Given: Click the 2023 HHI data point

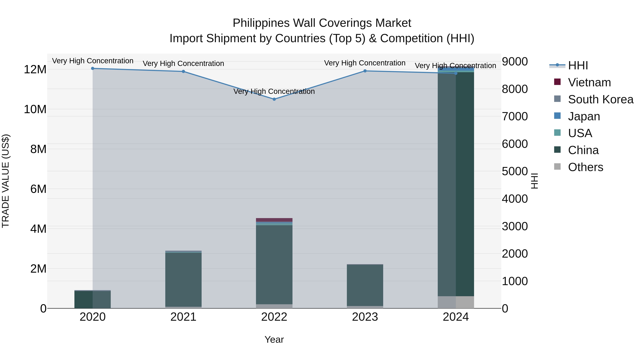Looking at the screenshot, I should click(365, 71).
